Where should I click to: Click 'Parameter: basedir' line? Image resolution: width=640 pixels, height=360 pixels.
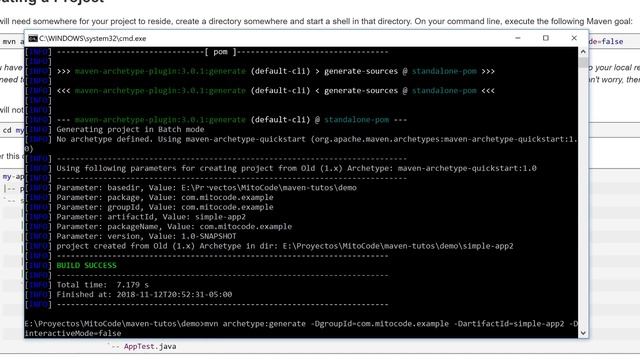coord(207,188)
